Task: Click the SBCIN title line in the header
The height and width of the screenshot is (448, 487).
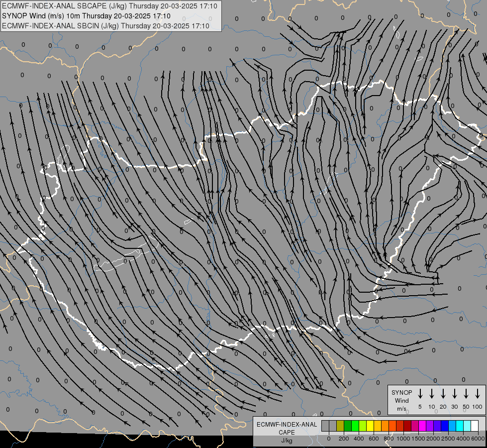Action: click(x=105, y=26)
